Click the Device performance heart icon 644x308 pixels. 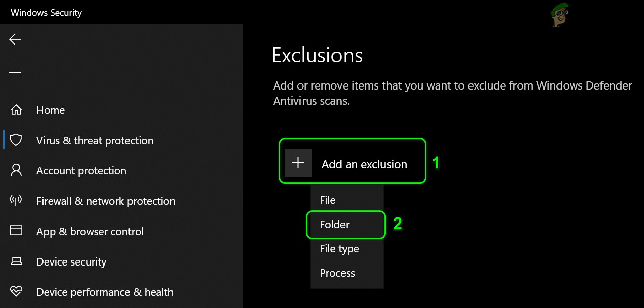(x=16, y=292)
